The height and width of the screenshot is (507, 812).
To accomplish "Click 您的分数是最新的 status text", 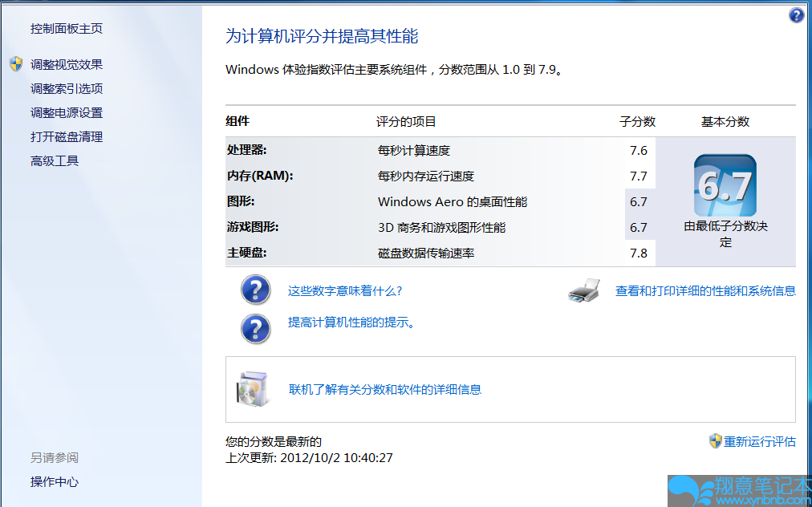I will pos(274,442).
